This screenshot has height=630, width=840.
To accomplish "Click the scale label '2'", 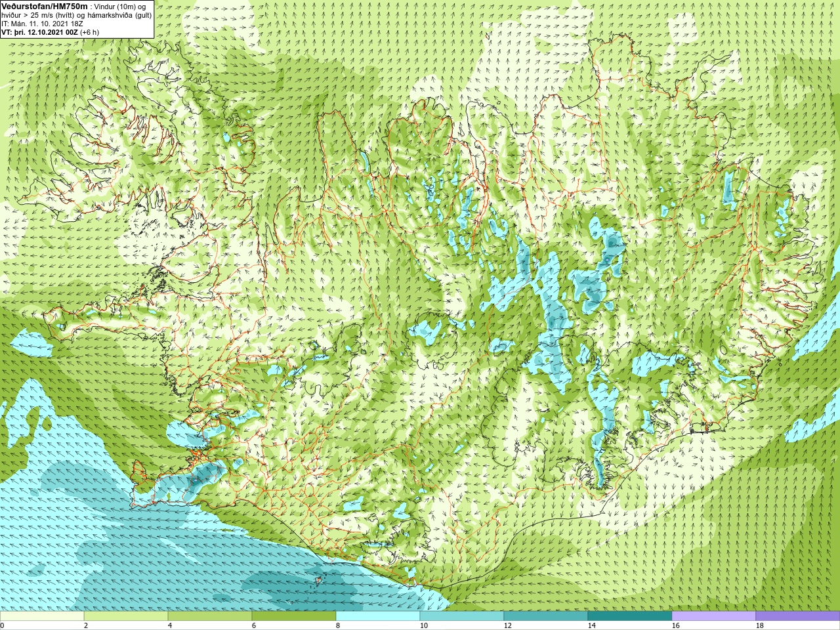I will [86, 625].
